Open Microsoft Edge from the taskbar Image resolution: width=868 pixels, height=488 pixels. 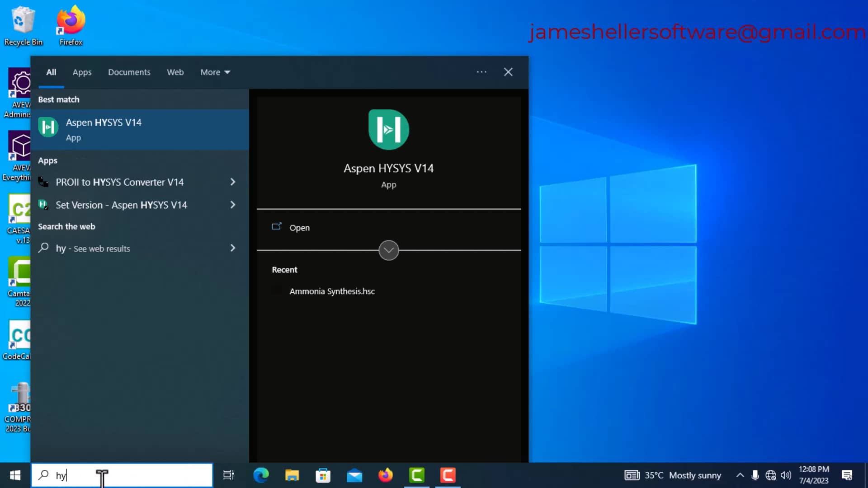pos(261,475)
